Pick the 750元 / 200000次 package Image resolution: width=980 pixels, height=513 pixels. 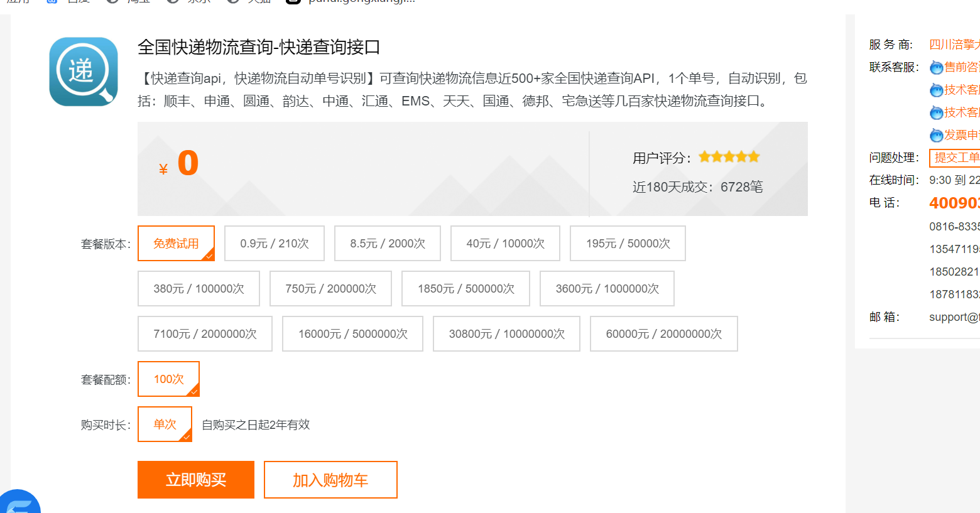point(330,288)
